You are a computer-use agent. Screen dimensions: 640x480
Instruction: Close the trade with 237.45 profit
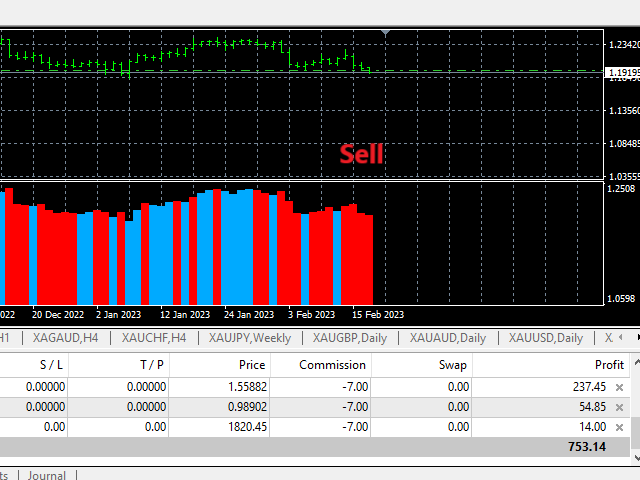click(619, 387)
